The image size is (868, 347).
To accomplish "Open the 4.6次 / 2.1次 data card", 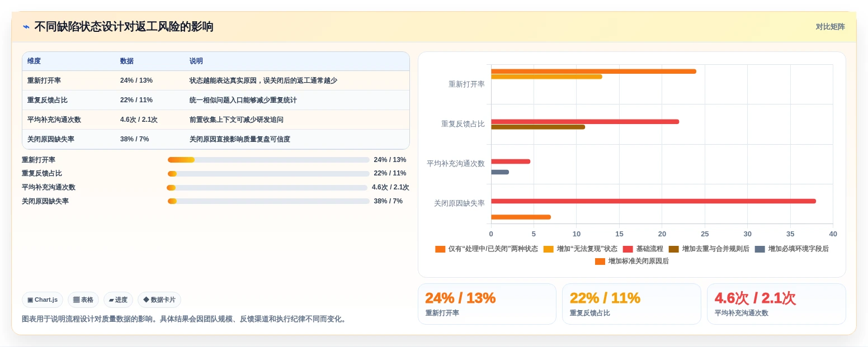I will (776, 304).
